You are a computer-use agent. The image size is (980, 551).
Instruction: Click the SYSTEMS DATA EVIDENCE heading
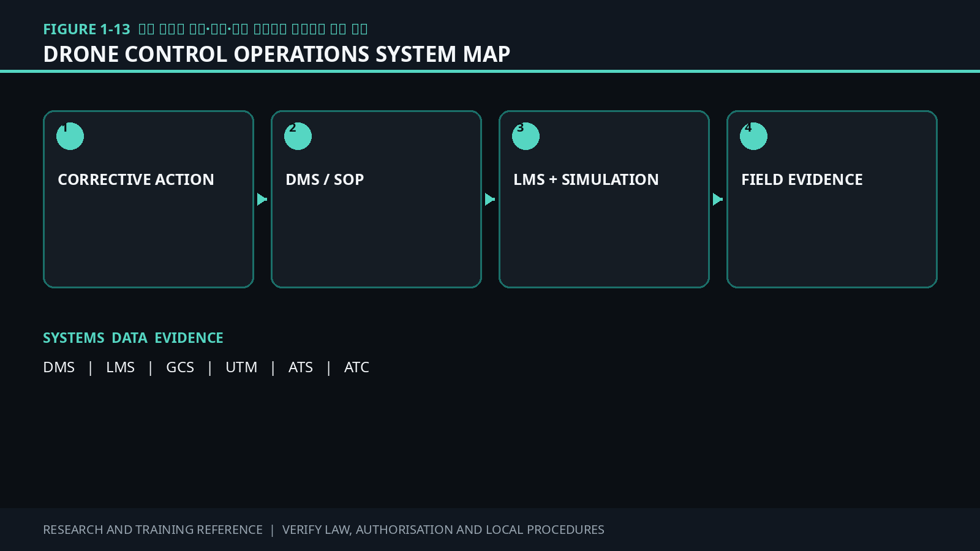pos(133,338)
